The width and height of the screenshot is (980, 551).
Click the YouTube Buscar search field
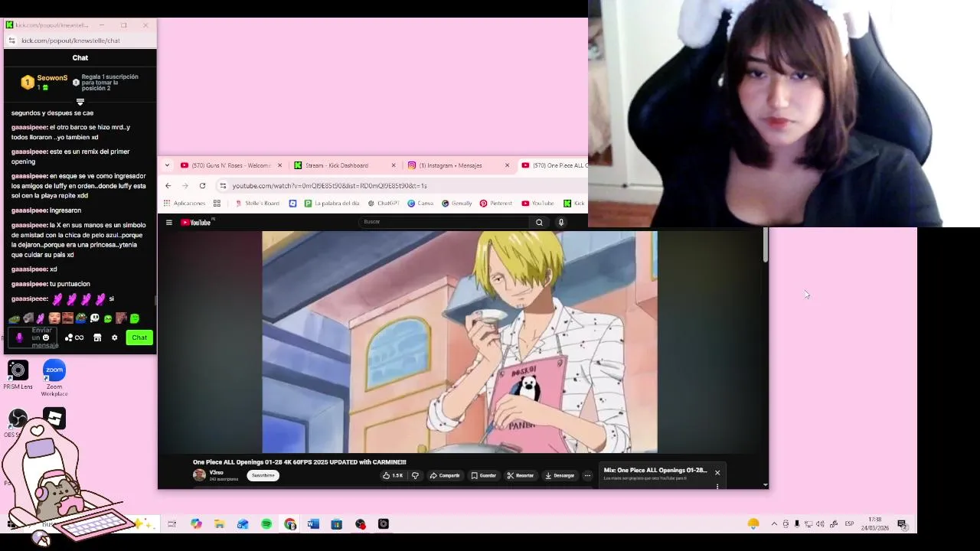point(444,222)
